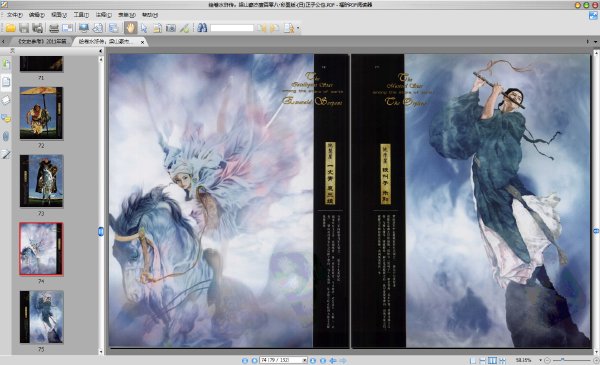The width and height of the screenshot is (600, 365).
Task: Click the zoom in plus button
Action: [596, 360]
